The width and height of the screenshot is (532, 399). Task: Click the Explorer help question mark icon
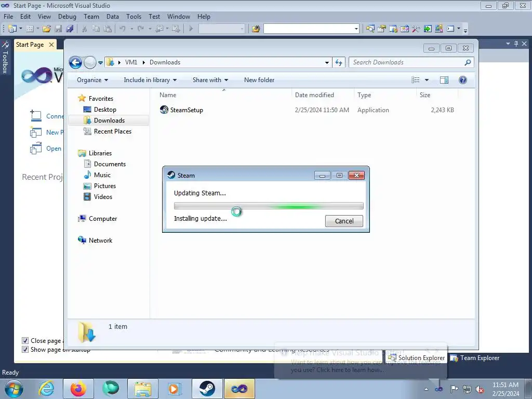click(x=462, y=80)
